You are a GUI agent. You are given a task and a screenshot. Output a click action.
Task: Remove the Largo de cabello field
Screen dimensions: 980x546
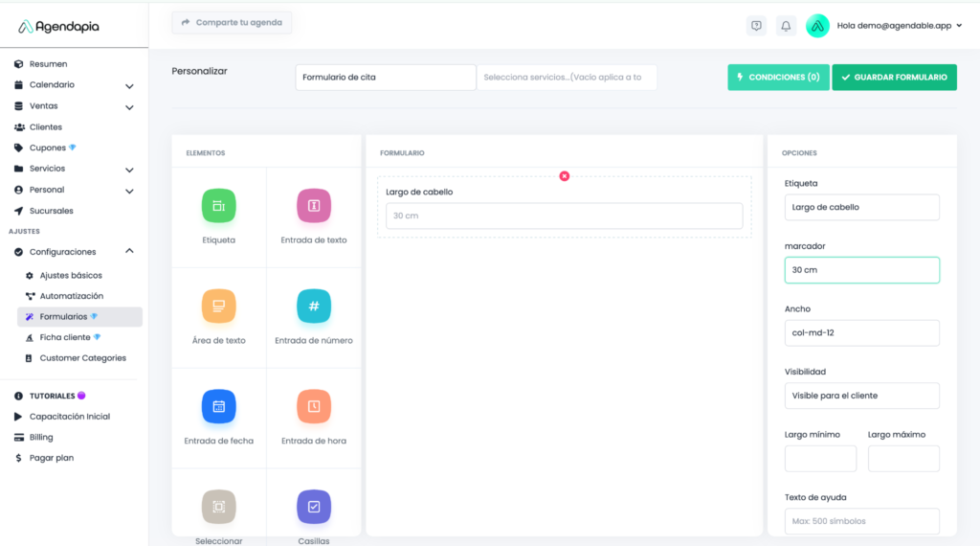tap(565, 176)
